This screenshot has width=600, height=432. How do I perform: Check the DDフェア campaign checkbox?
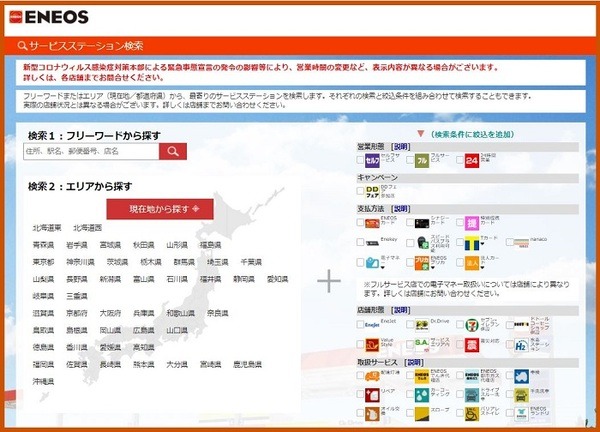click(360, 191)
